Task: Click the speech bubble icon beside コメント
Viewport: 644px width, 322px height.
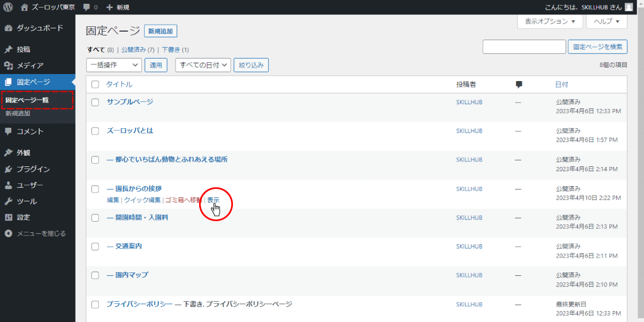Action: coord(8,131)
